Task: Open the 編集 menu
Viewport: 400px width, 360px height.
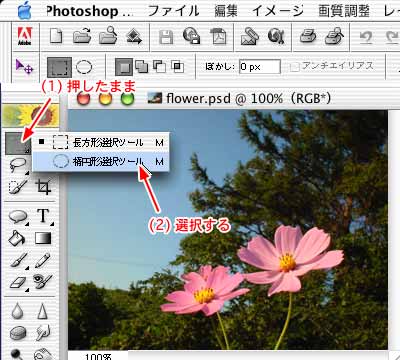Action: pos(226,11)
